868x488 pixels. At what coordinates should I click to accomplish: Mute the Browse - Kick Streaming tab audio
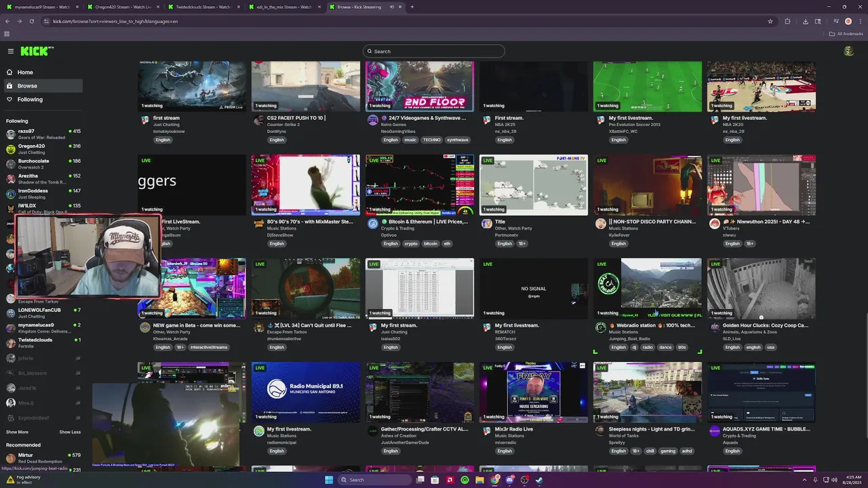(391, 7)
